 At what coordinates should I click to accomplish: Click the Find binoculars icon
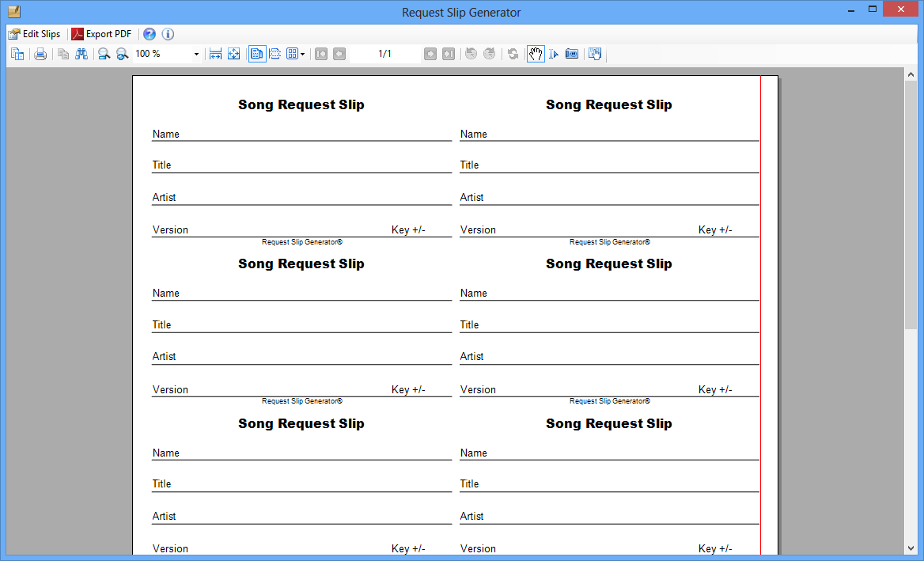[x=81, y=54]
